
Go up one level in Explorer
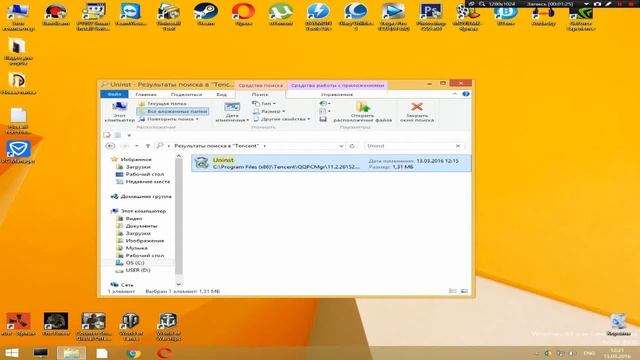(x=148, y=146)
